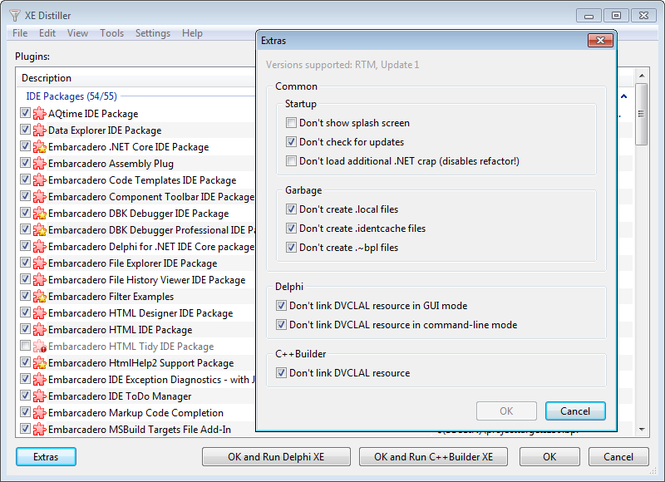Click the disabled OK in Extras dialog
665x482 pixels.
point(506,411)
